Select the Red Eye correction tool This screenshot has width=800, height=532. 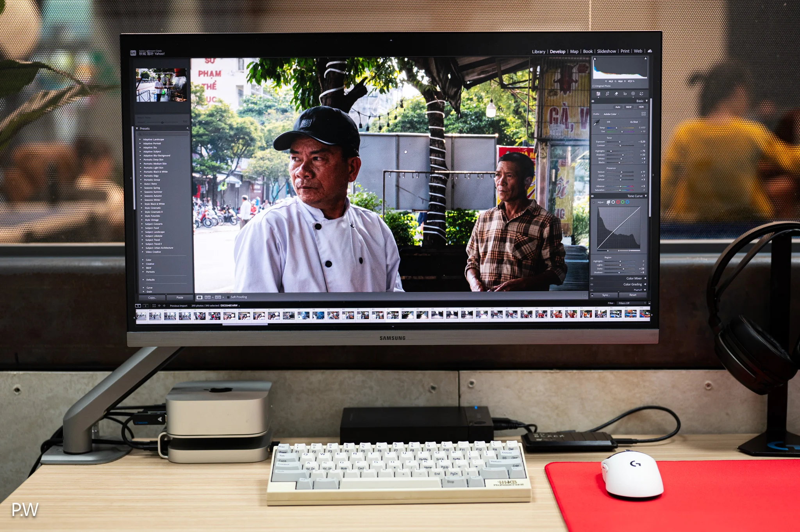coord(625,94)
